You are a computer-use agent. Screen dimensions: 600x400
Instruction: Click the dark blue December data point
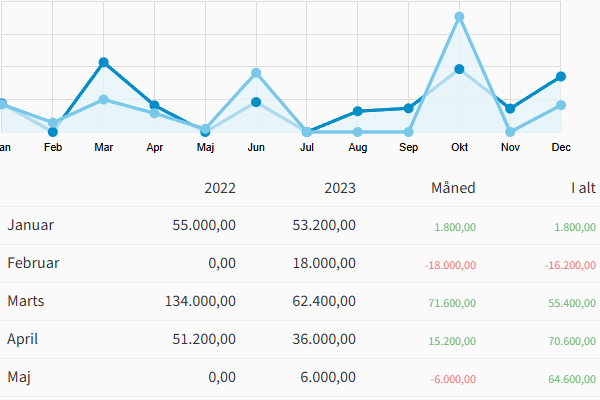coord(561,76)
